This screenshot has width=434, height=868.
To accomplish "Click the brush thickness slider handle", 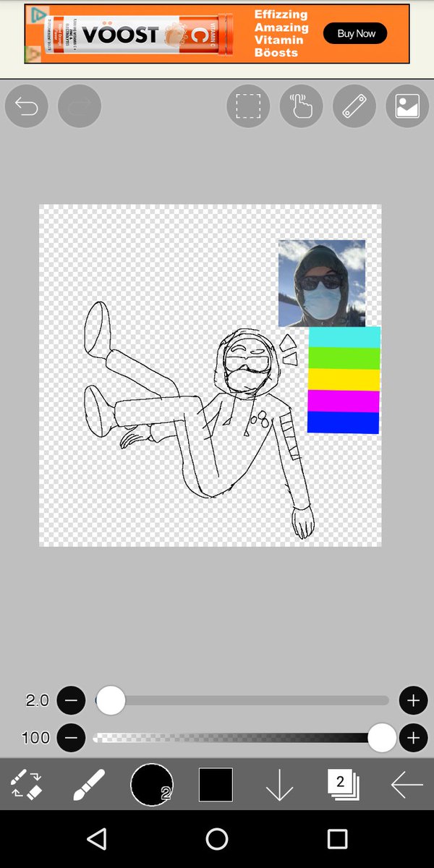I will (111, 700).
